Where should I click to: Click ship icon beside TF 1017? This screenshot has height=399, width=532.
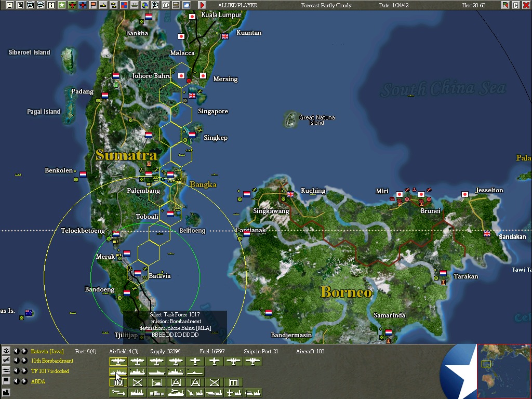tap(6, 371)
